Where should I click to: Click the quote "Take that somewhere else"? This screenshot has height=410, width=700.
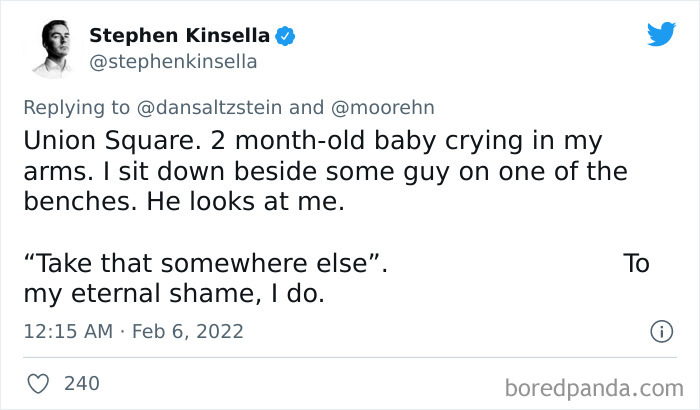205,264
